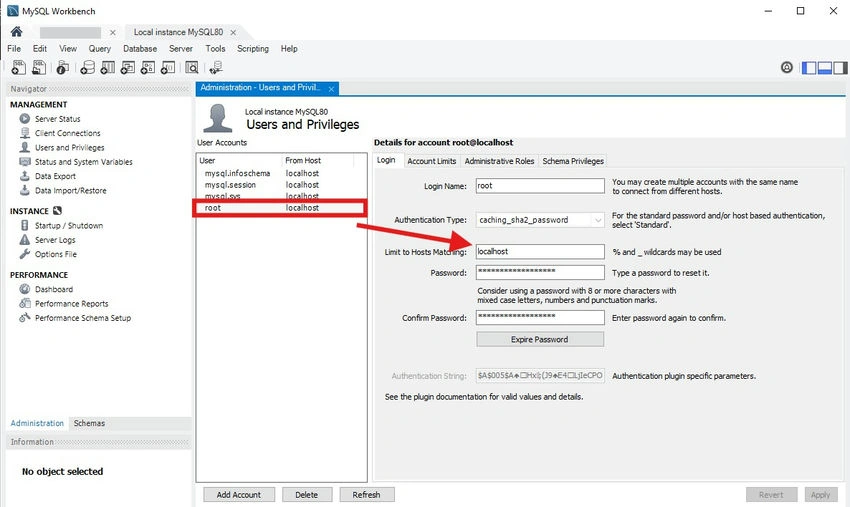The height and width of the screenshot is (507, 850).
Task: Click the Client Connections icon
Action: pyautogui.click(x=25, y=133)
